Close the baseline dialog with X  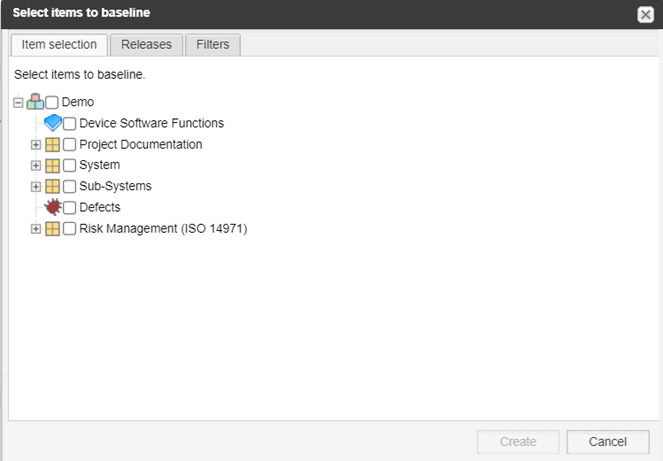click(x=645, y=15)
